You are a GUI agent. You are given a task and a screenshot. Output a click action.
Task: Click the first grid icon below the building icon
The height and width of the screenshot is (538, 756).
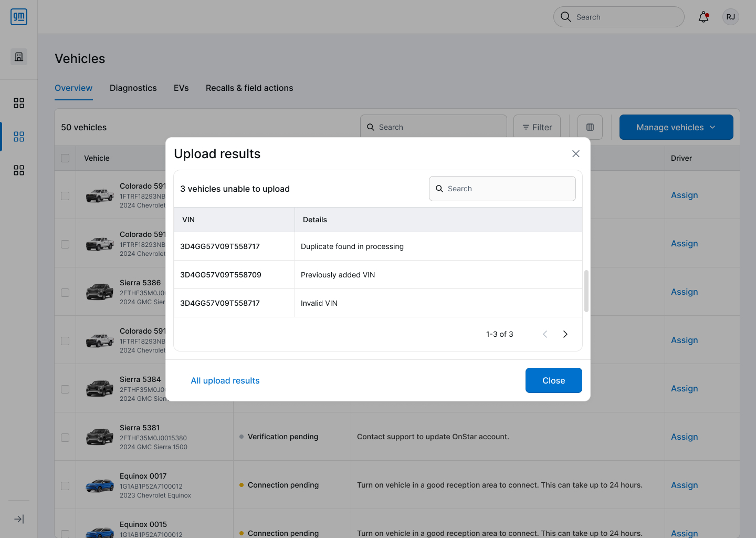tap(19, 103)
